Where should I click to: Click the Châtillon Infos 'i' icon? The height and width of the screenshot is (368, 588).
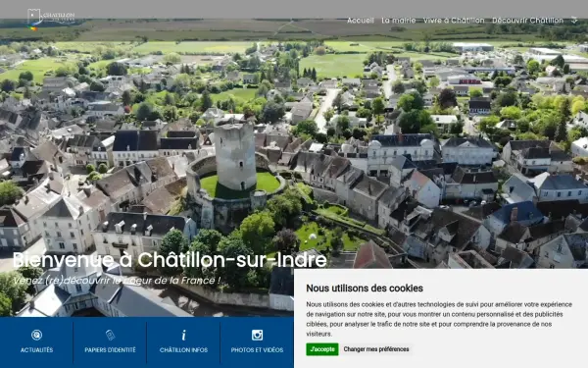(x=184, y=335)
